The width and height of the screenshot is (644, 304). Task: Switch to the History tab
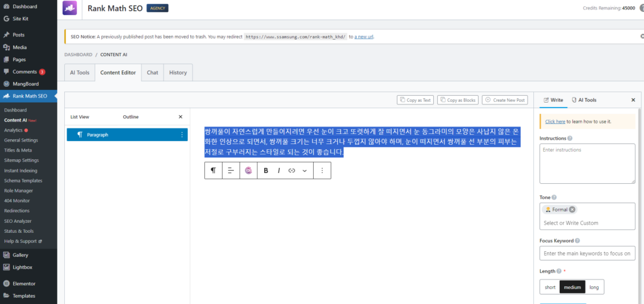(178, 72)
